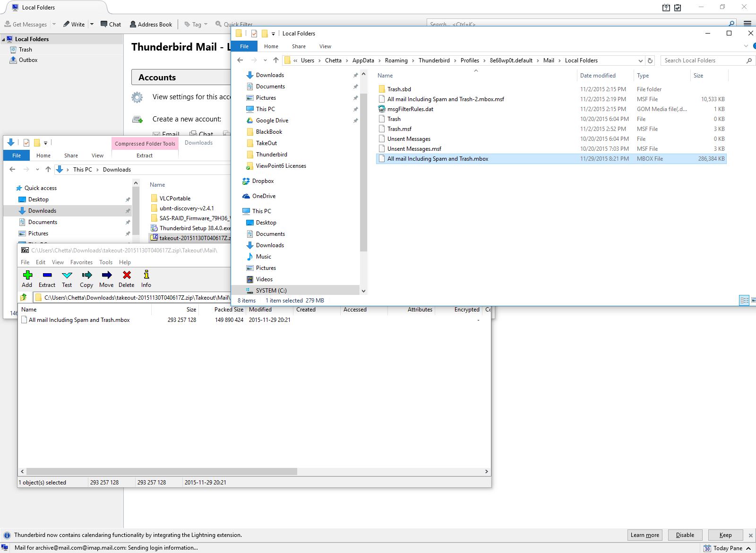This screenshot has height=553, width=756.
Task: Click Accounts section heading
Action: coord(157,78)
